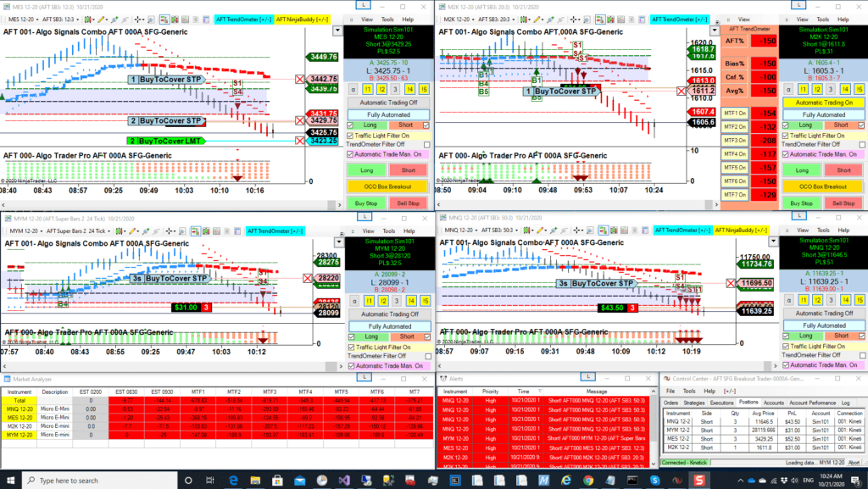
Task: Open Windows Start menu
Action: 10,481
